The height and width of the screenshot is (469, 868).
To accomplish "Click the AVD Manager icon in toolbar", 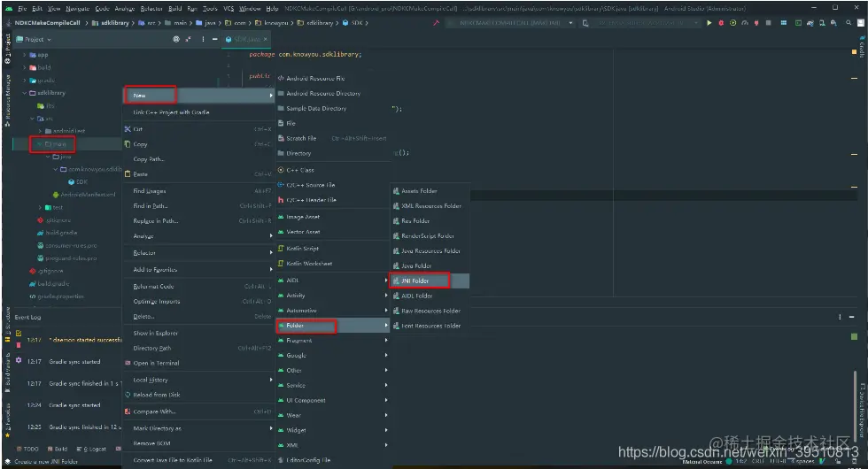I will [x=822, y=23].
